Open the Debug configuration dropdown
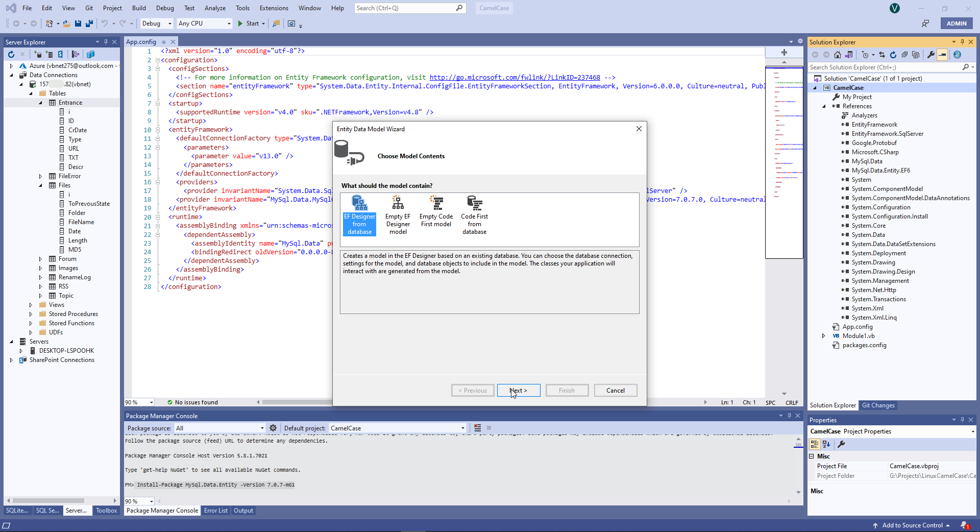 [157, 23]
